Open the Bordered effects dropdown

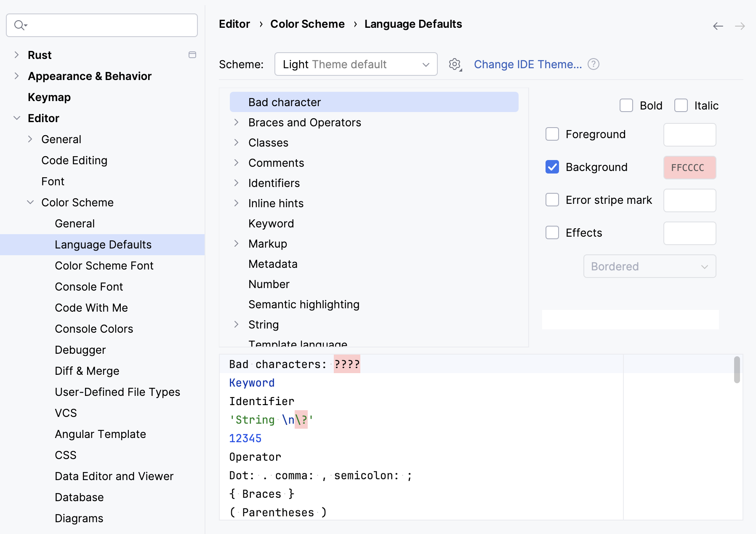[650, 266]
